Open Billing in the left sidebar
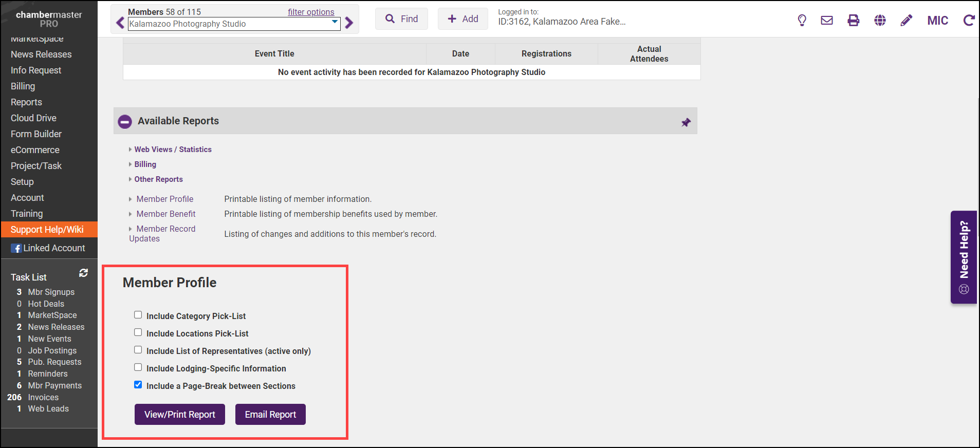This screenshot has width=980, height=448. [x=23, y=86]
